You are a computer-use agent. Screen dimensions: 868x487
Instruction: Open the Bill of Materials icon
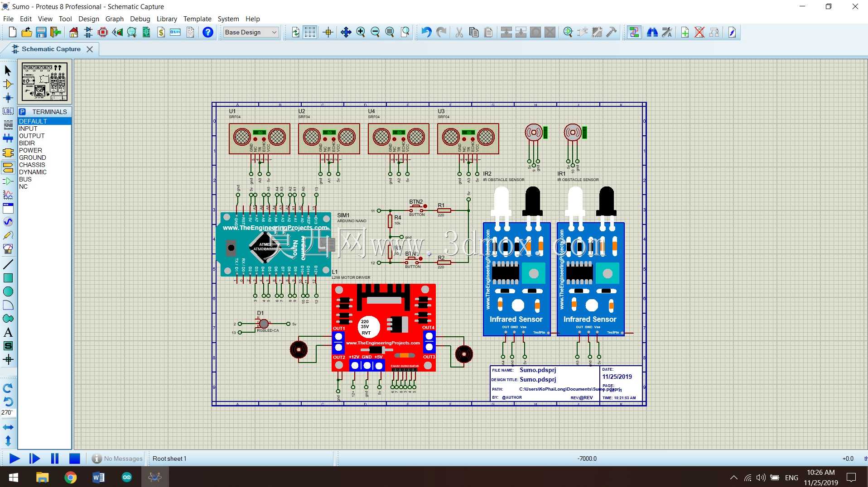161,32
